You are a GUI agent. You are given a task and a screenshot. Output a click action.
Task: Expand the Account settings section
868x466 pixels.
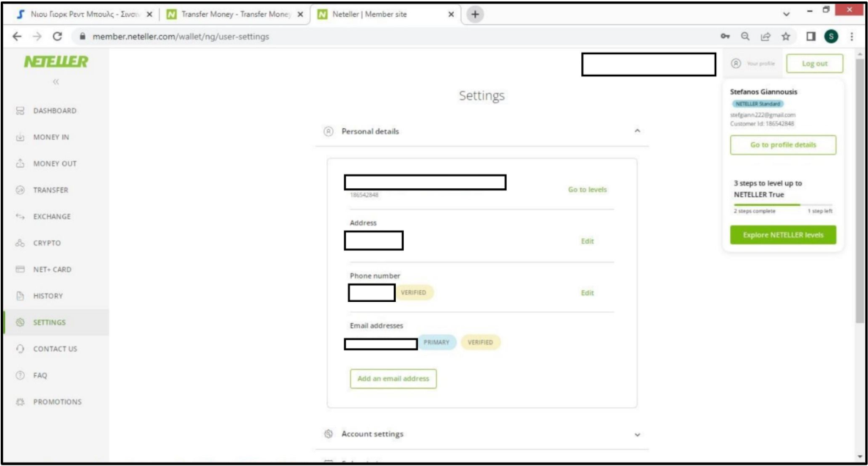636,434
